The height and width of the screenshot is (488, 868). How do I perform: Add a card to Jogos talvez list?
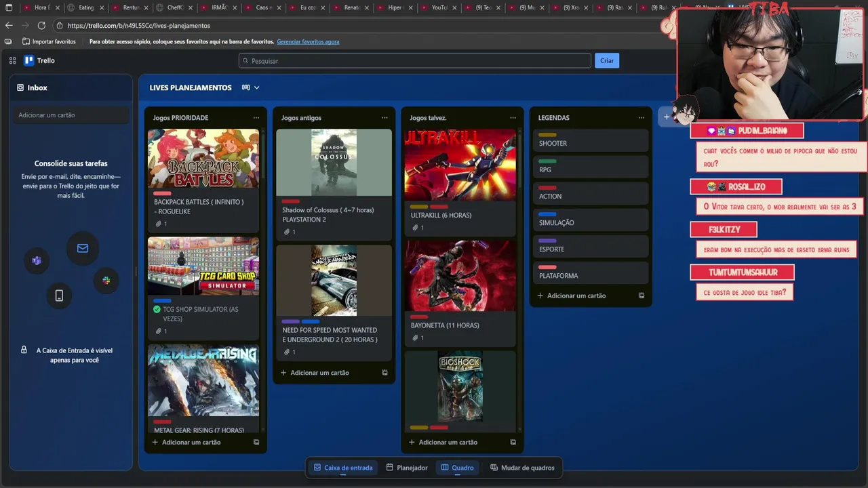443,442
